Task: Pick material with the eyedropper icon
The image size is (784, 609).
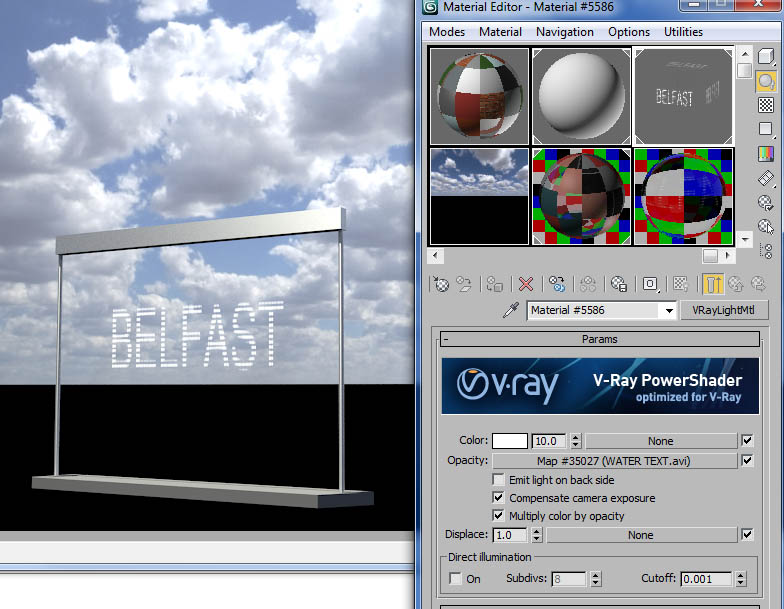Action: pyautogui.click(x=510, y=310)
